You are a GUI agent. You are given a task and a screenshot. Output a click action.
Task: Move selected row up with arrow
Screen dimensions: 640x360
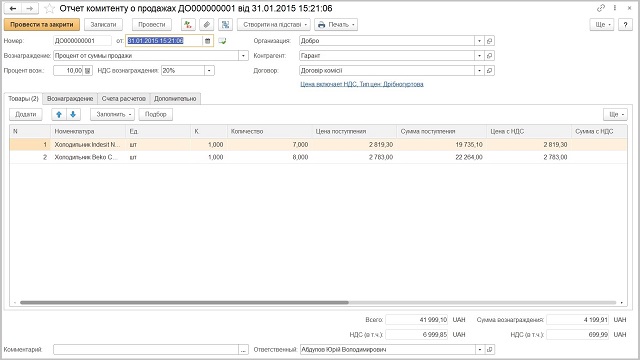click(x=59, y=114)
